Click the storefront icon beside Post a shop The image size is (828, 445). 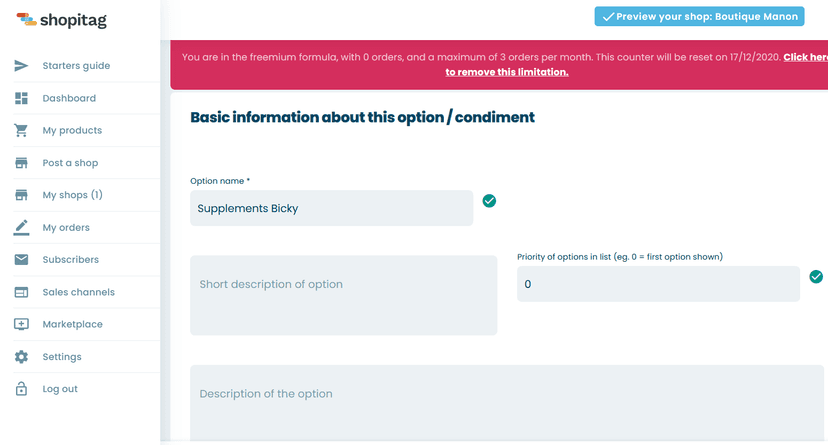tap(21, 163)
